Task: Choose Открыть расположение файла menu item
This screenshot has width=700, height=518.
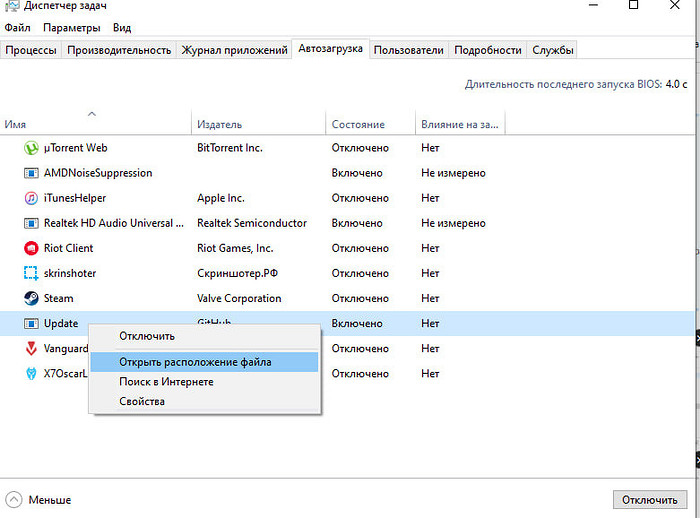Action: pos(204,362)
